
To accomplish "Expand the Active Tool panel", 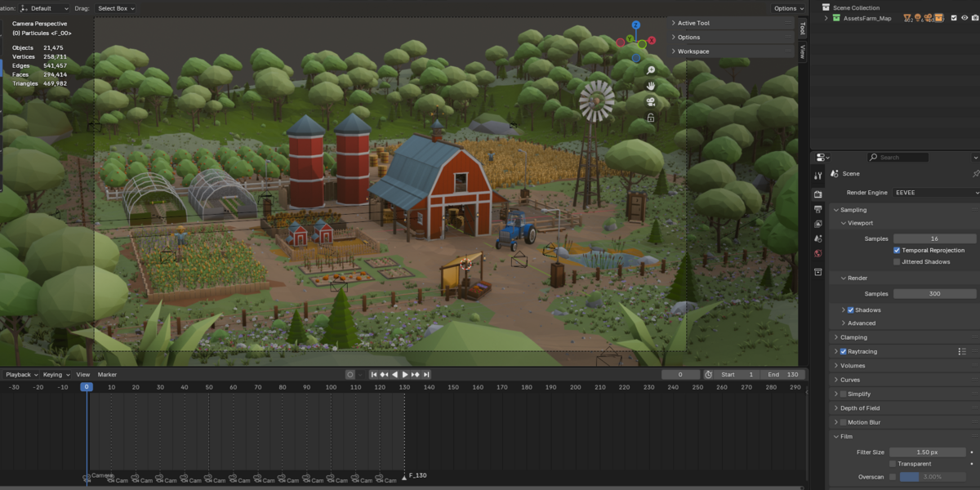I will click(733, 23).
